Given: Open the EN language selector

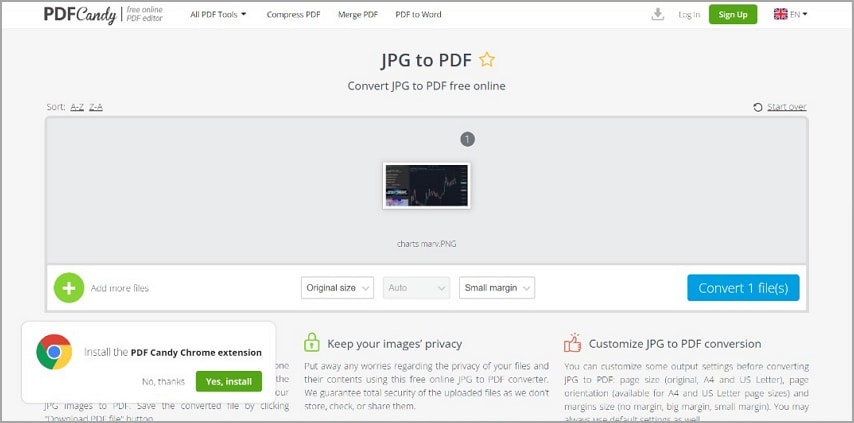Looking at the screenshot, I should 790,15.
